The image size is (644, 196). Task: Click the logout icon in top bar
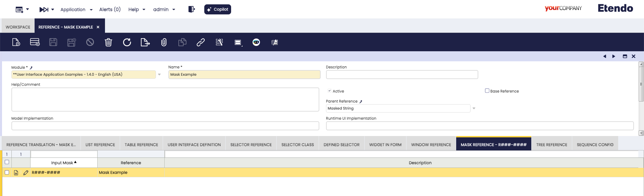point(192,9)
